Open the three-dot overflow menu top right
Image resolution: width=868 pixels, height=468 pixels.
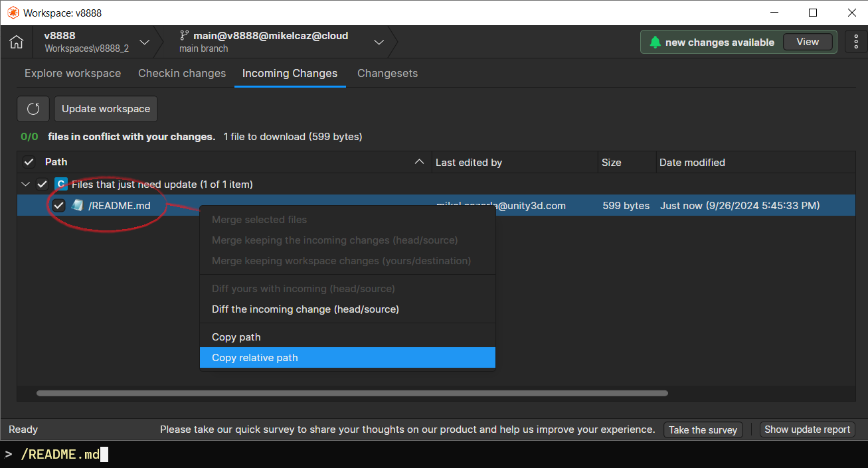tap(856, 41)
